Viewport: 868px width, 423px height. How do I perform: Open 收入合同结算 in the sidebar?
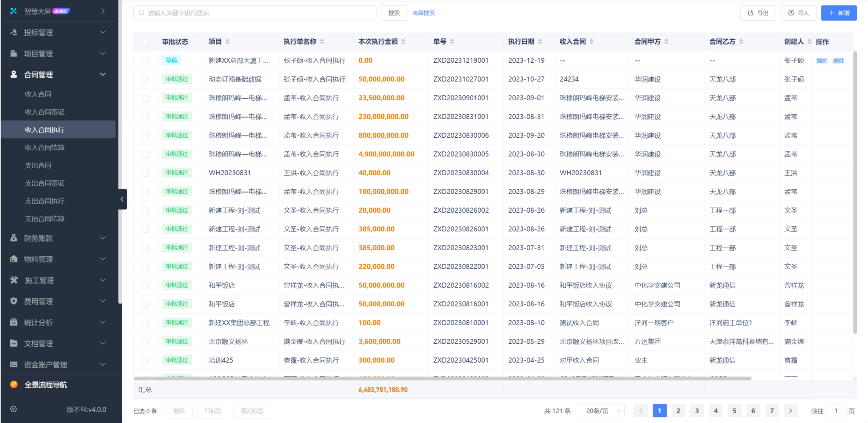click(44, 148)
